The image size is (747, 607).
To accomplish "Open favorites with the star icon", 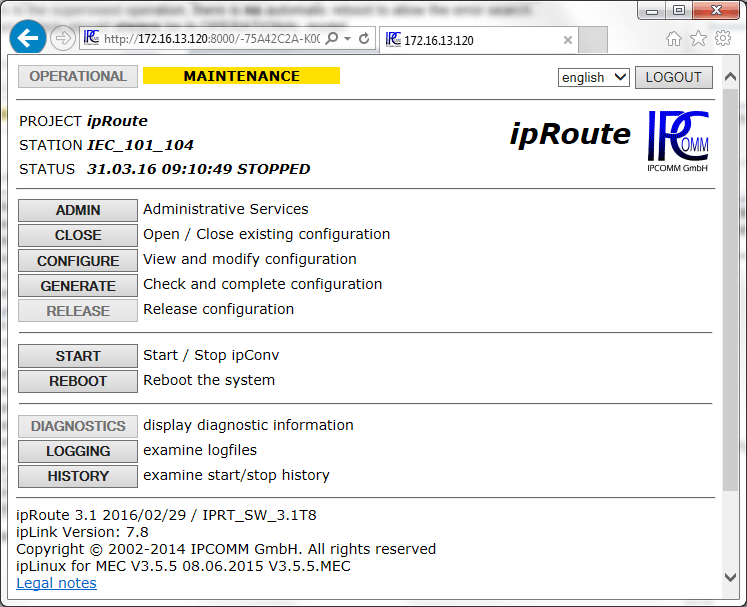I will tap(698, 38).
